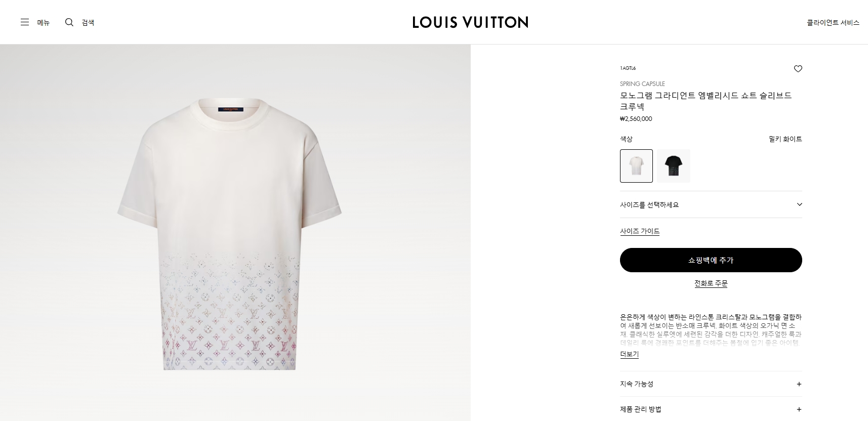Open 클라이언트 서비스 client services
This screenshot has width=868, height=421.
coord(833,22)
